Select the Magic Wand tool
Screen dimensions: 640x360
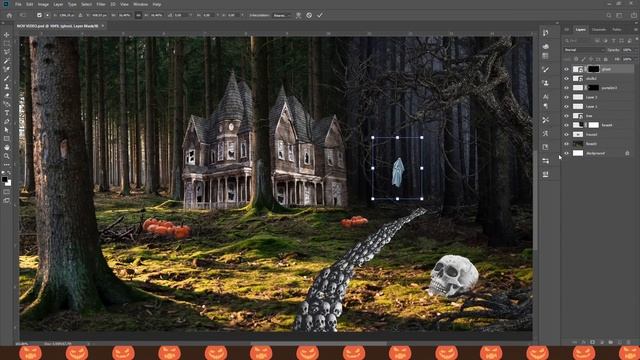7,61
